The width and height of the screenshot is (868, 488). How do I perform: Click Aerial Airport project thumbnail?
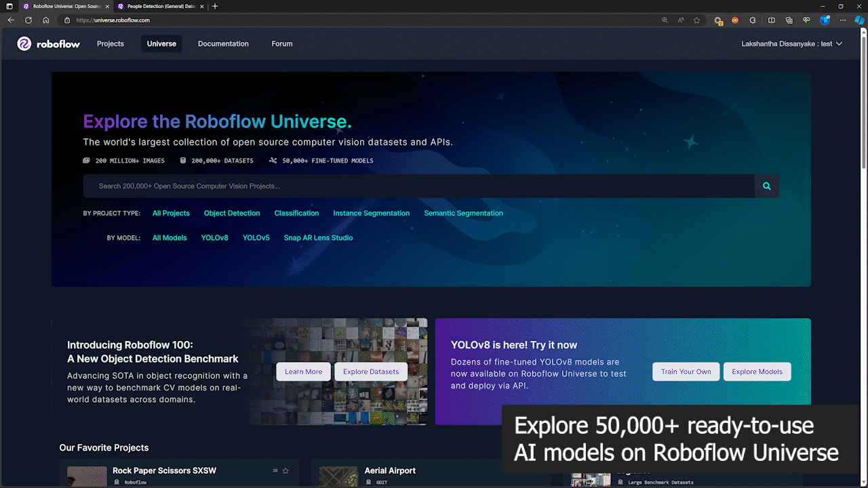click(338, 476)
